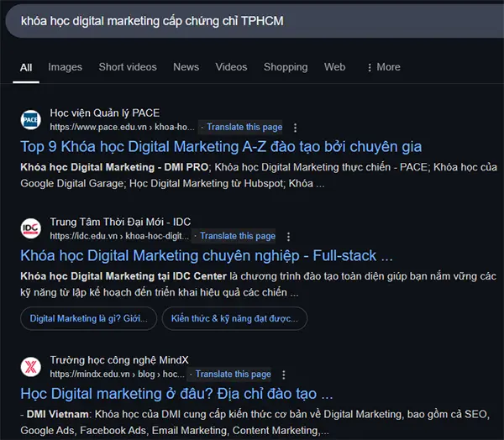Translate the MindX result page

click(x=234, y=375)
